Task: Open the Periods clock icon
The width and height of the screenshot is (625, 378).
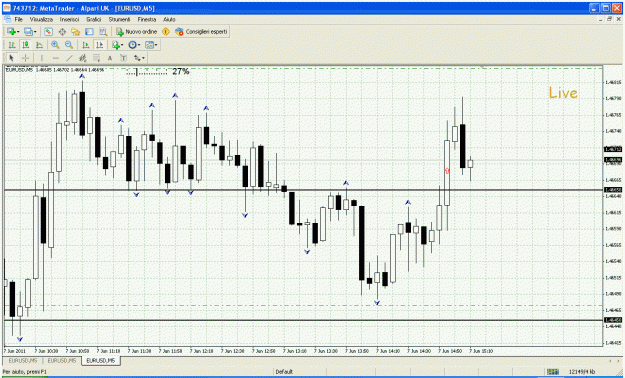Action: 132,45
